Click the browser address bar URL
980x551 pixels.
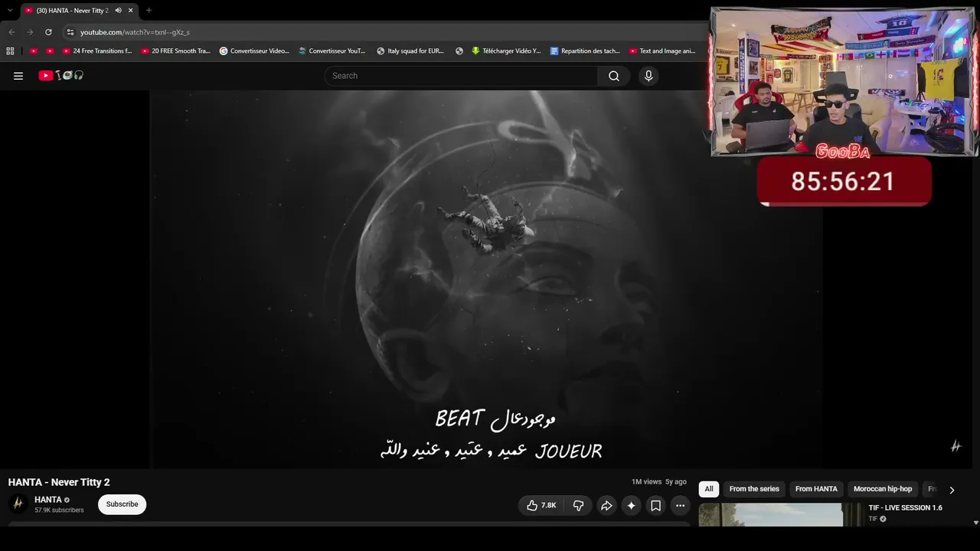pyautogui.click(x=135, y=32)
